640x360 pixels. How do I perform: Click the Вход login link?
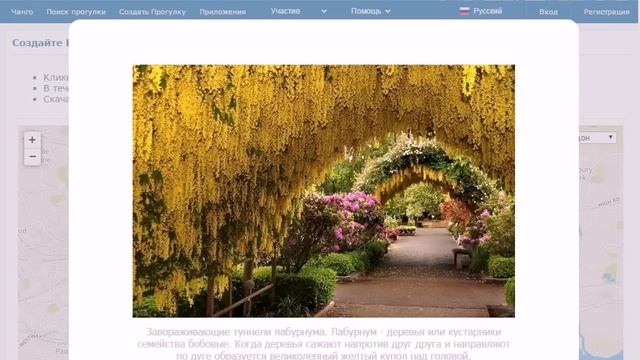[548, 12]
